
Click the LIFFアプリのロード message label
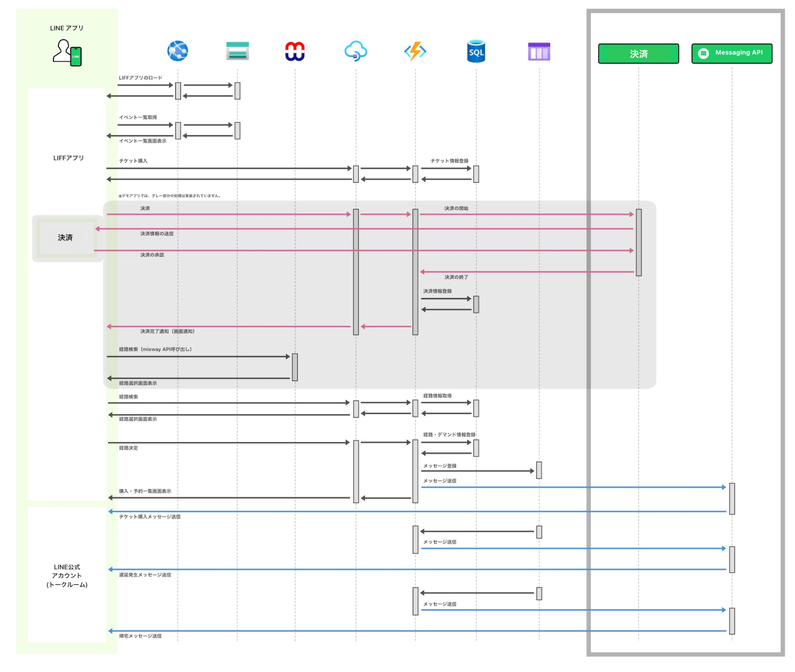click(140, 78)
